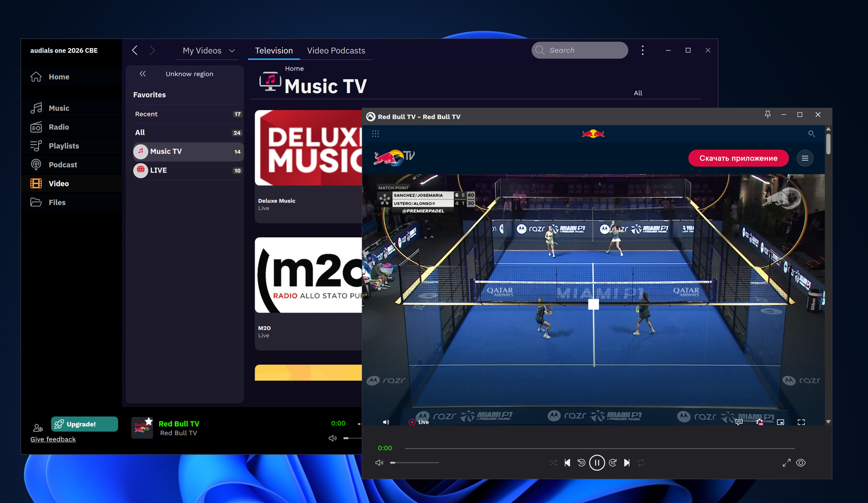Click the Red Bull TV page scrollbar
Screen dimensions: 868x503
click(828, 145)
